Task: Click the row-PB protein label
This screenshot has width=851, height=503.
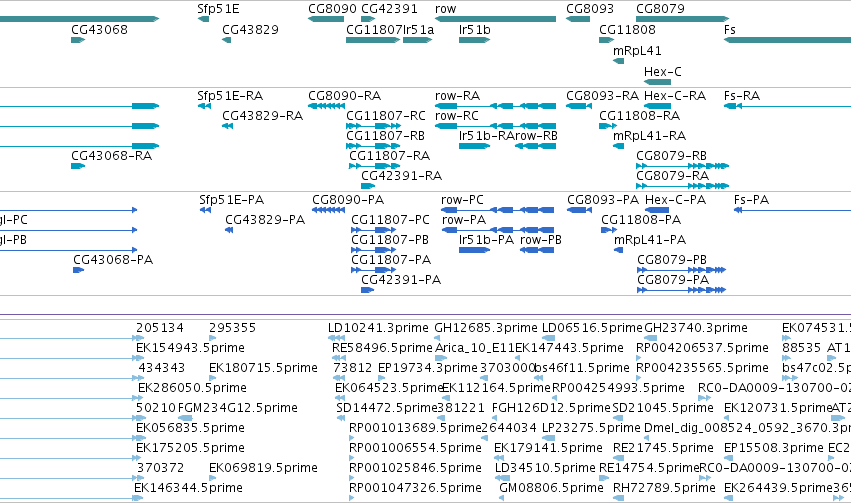Action: pyautogui.click(x=541, y=240)
